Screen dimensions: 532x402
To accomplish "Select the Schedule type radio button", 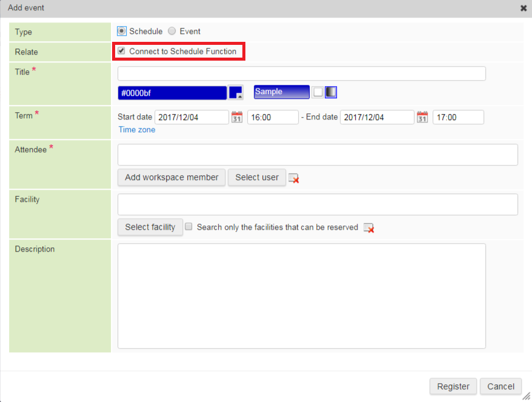I will click(x=122, y=31).
